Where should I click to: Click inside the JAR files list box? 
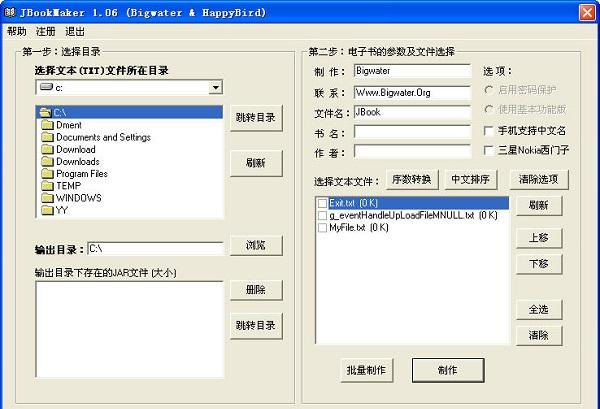(129, 329)
